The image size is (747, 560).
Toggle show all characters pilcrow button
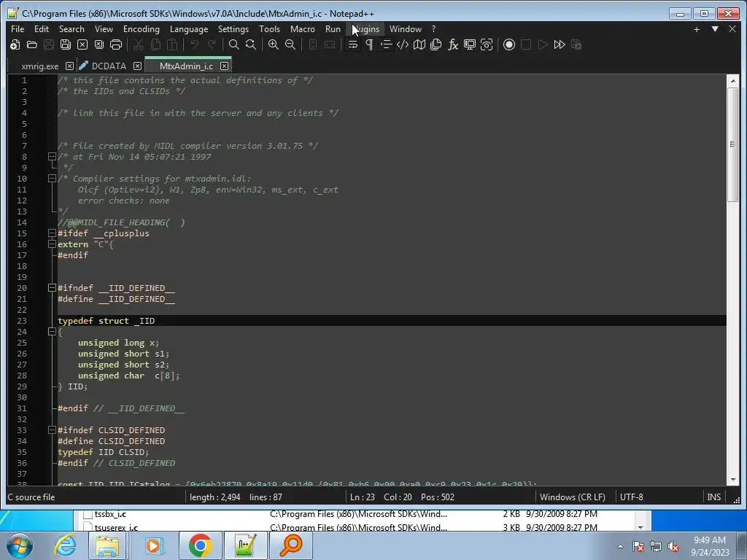pyautogui.click(x=369, y=44)
